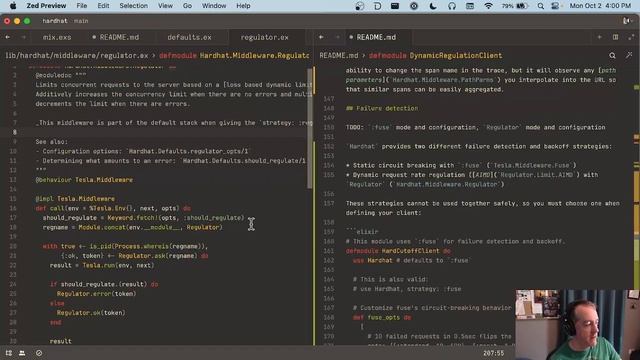Go forward in left pane navigation history
The width and height of the screenshot is (640, 360).
tap(23, 37)
